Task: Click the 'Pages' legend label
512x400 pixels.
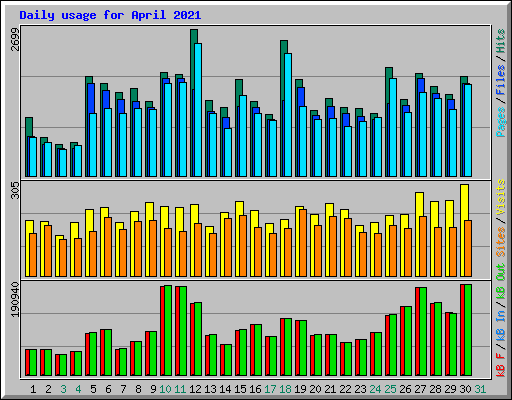Action: pyautogui.click(x=500, y=122)
